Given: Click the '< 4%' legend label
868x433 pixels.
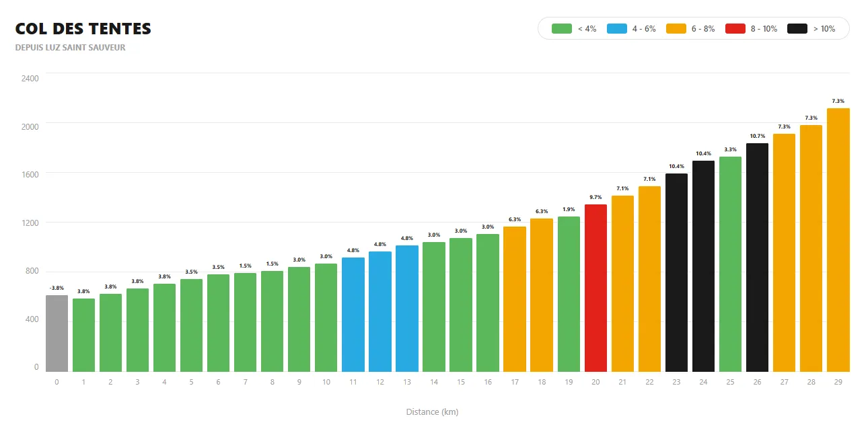Looking at the screenshot, I should coord(587,29).
